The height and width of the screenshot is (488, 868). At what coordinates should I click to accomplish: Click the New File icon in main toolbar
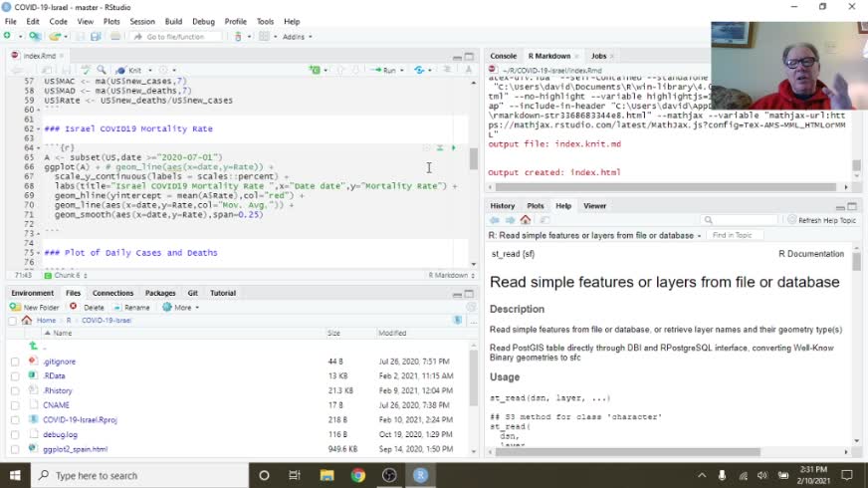[x=7, y=36]
